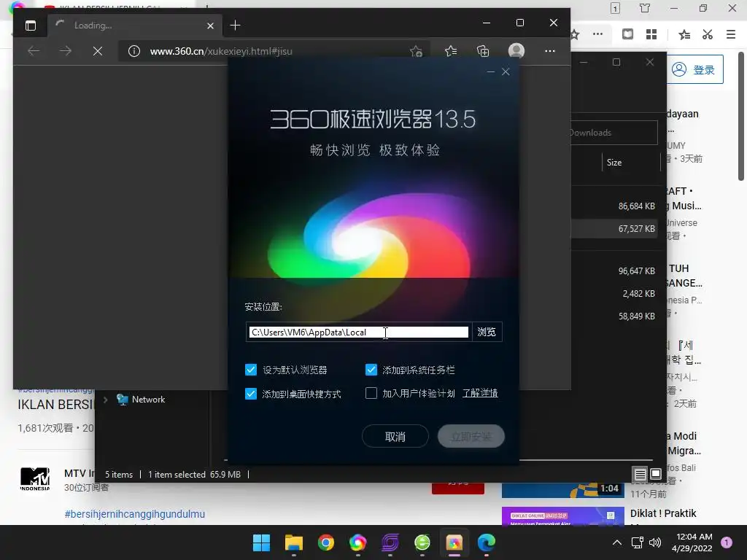Screen dimensions: 747x560
Task: Click scissors screenshot icon in 360 browser
Action: 708,34
